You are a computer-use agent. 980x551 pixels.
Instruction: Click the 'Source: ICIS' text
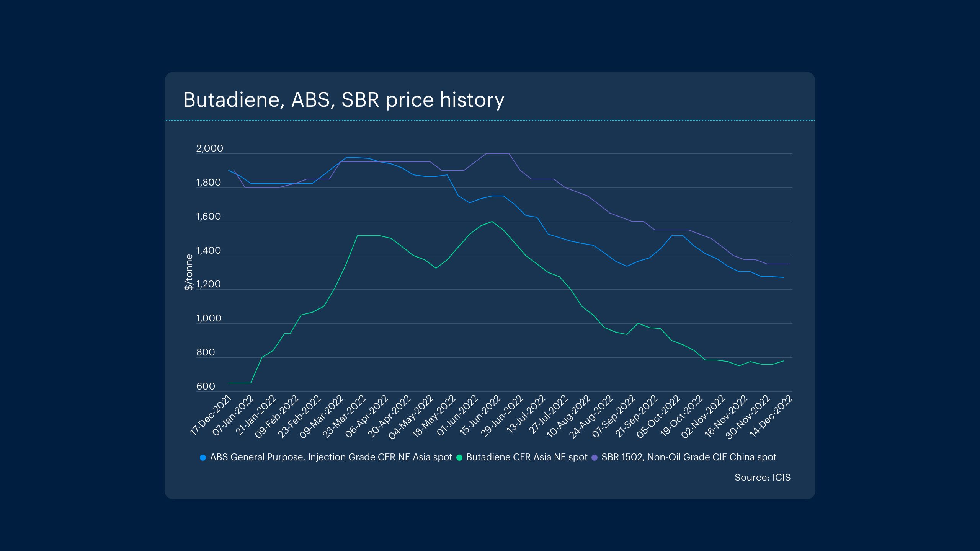(x=762, y=478)
